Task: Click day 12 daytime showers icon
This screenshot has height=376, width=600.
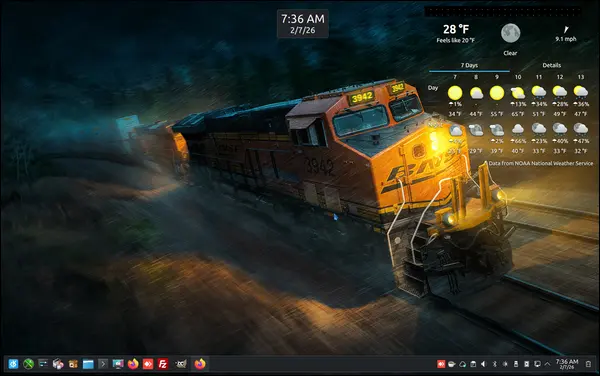Action: coord(560,92)
